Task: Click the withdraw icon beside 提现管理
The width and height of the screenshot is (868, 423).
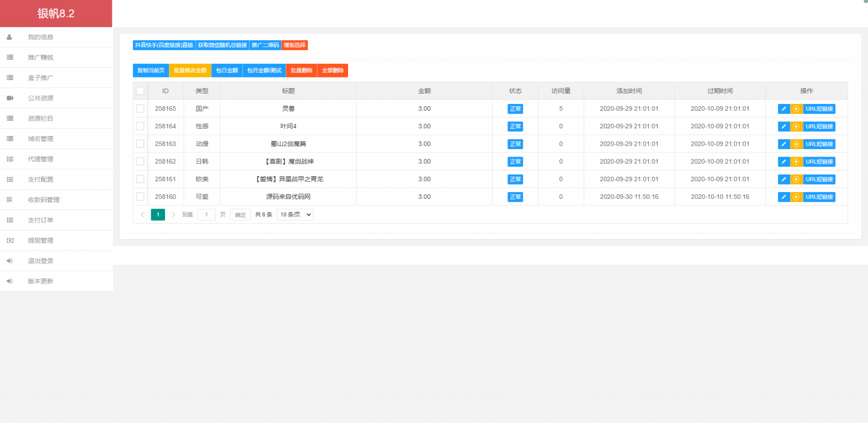Action: 8,240
